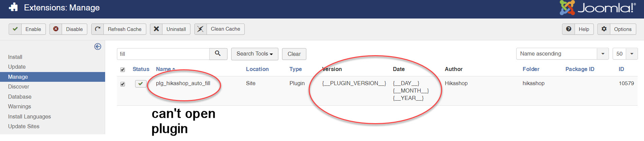The width and height of the screenshot is (644, 141).
Task: Uncheck the plg_hikashop_auto_fill row checkbox
Action: point(123,84)
